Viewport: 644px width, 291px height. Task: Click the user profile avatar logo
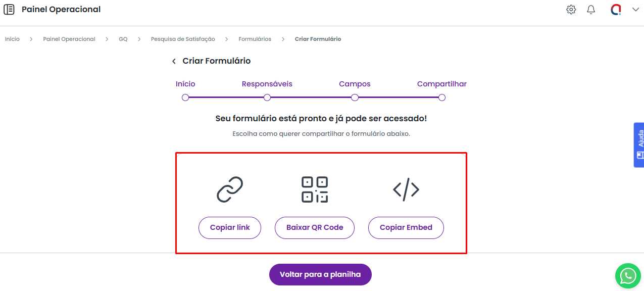(616, 10)
